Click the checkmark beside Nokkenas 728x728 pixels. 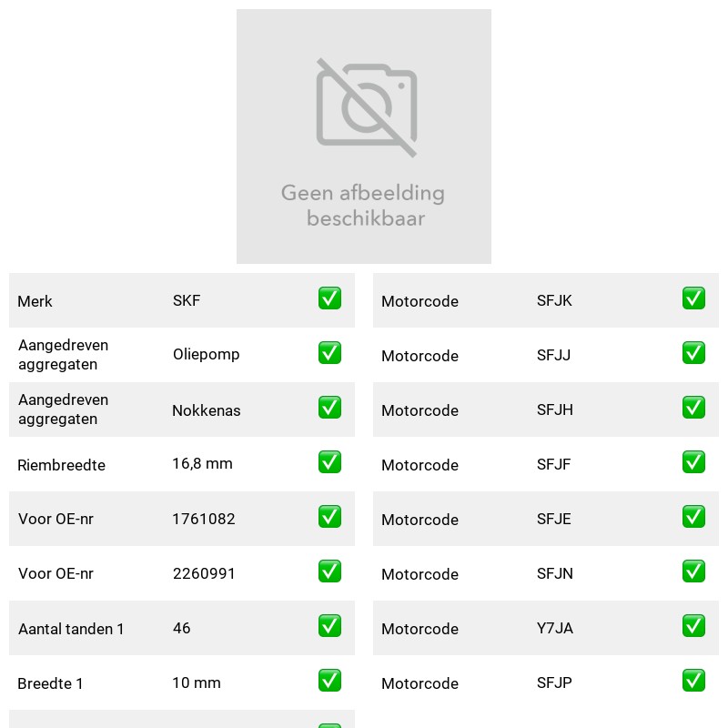tap(329, 407)
